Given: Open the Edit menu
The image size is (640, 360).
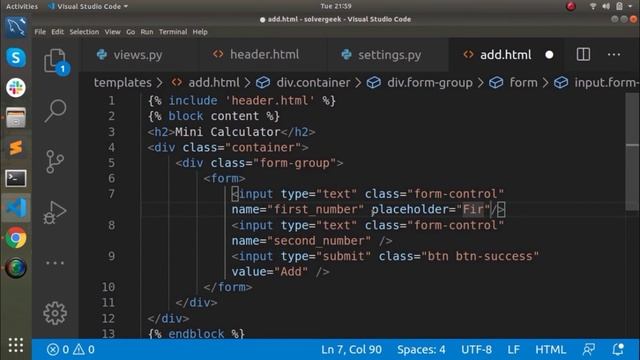Looking at the screenshot, I should click(57, 32).
